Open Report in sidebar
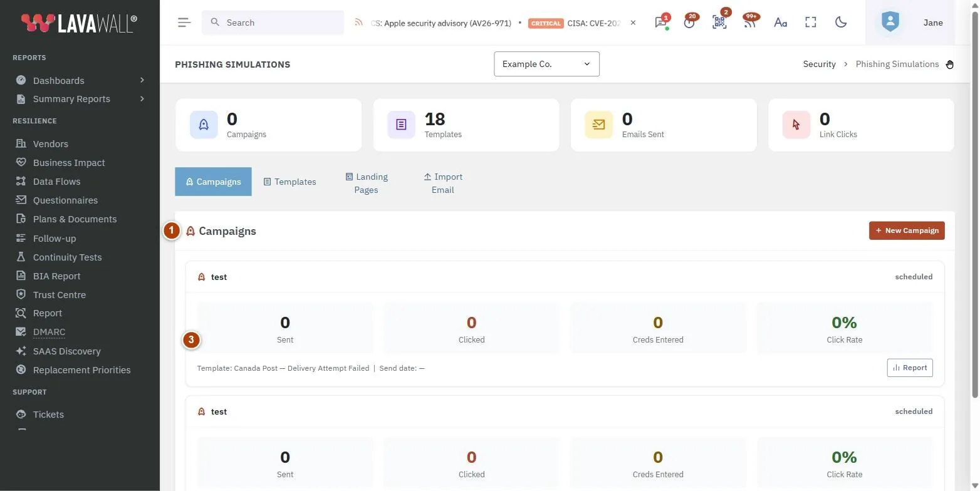The image size is (980, 491). pyautogui.click(x=48, y=313)
